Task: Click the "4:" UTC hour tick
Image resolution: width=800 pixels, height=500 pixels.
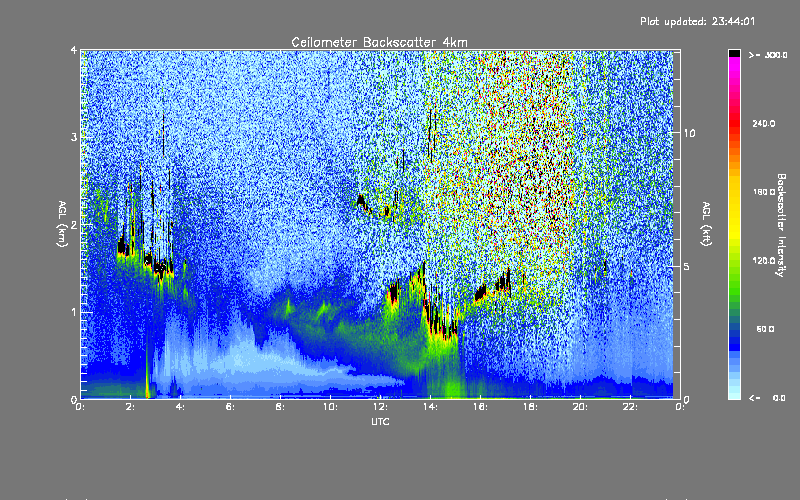Action: coord(181,407)
